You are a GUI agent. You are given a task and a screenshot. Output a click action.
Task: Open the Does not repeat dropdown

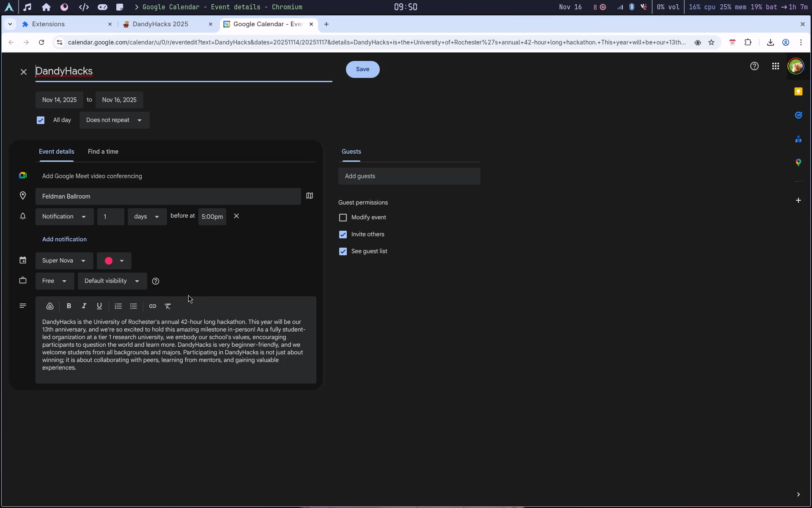(x=114, y=120)
